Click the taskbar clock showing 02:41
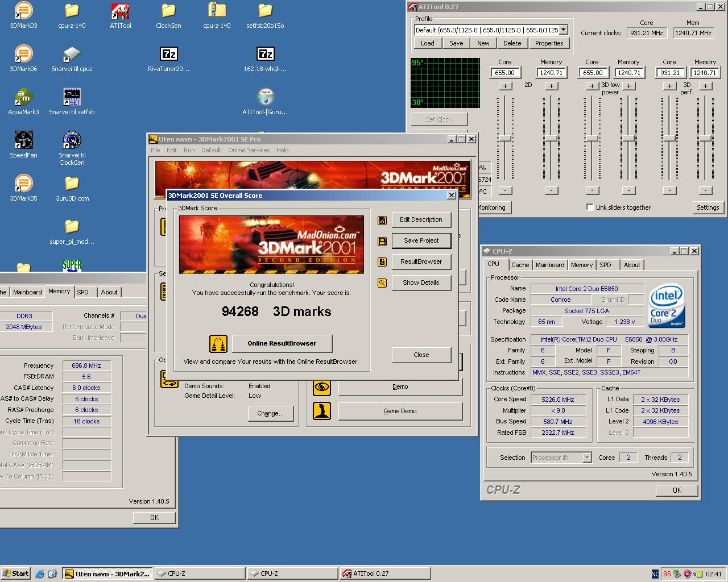 point(714,574)
